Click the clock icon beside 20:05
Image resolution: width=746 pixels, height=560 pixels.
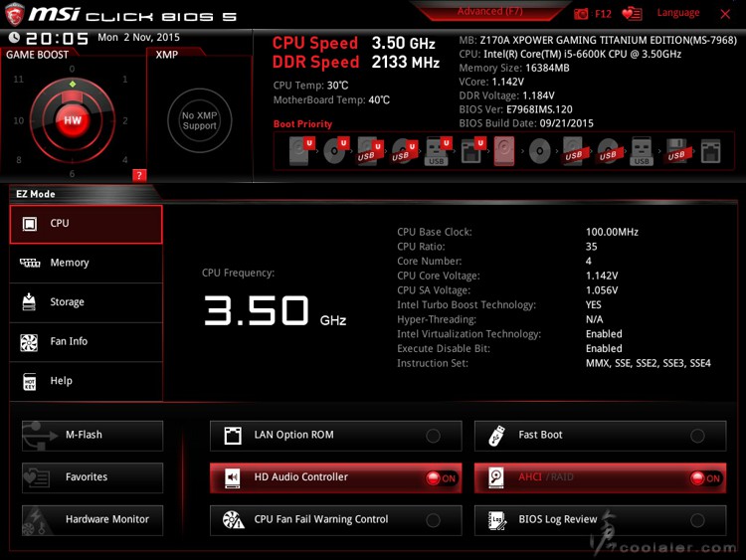(x=14, y=37)
